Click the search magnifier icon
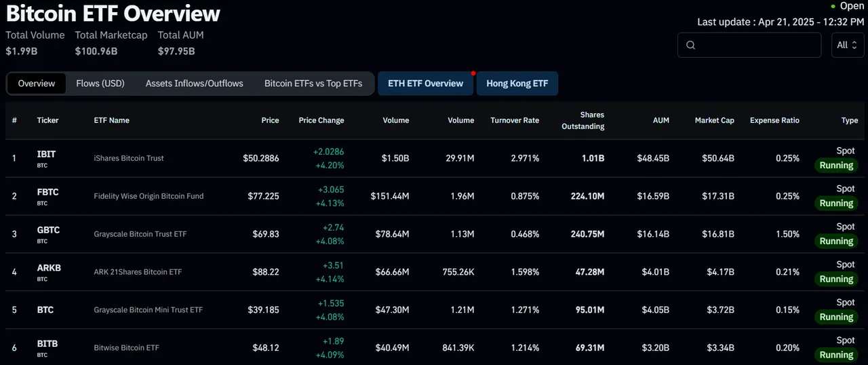The height and width of the screenshot is (365, 868). [691, 45]
